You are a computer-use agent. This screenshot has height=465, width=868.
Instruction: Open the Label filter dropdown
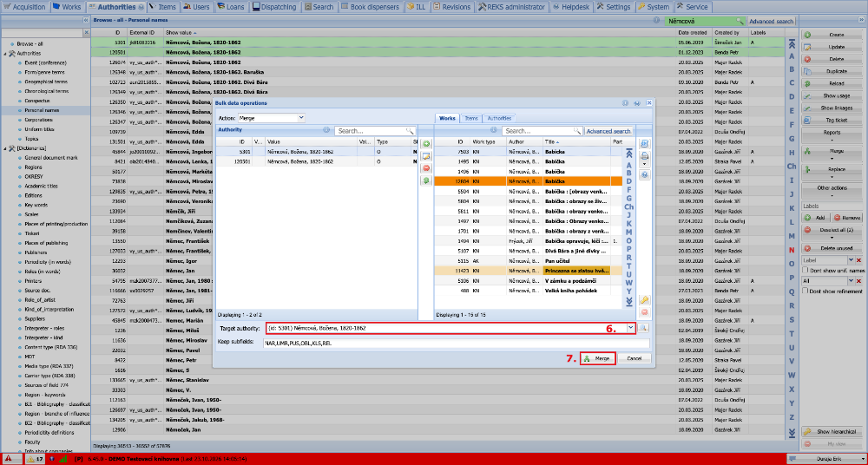(x=851, y=260)
